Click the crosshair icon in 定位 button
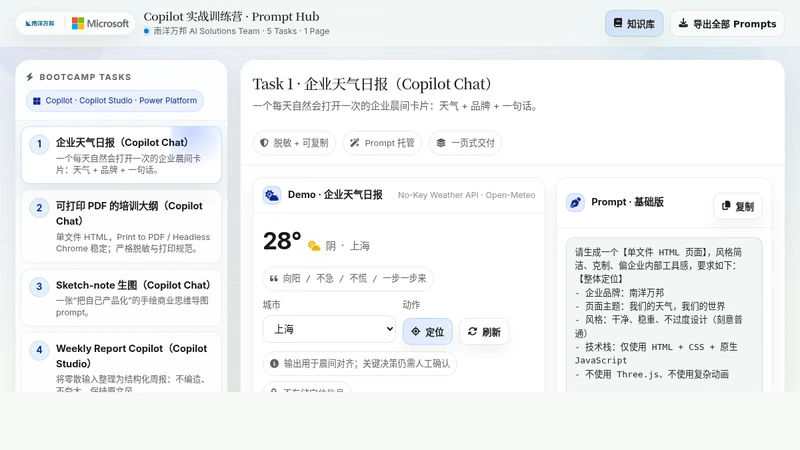 tap(416, 332)
